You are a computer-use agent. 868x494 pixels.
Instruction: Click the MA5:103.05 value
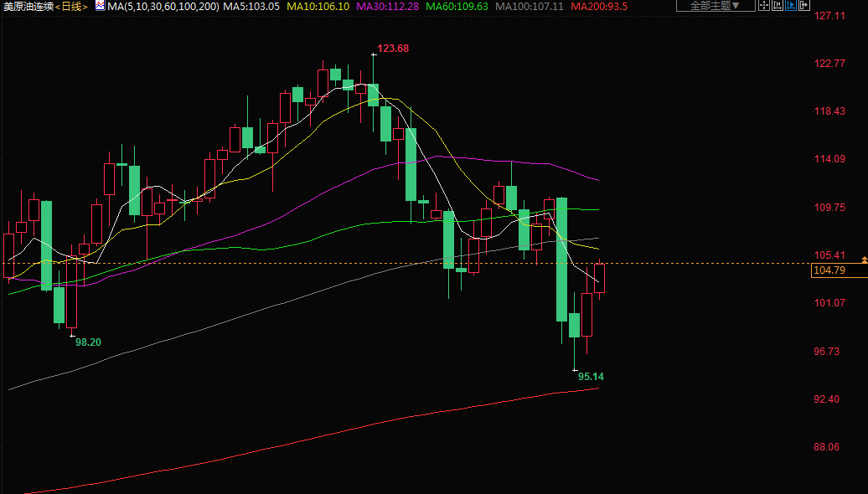[251, 7]
